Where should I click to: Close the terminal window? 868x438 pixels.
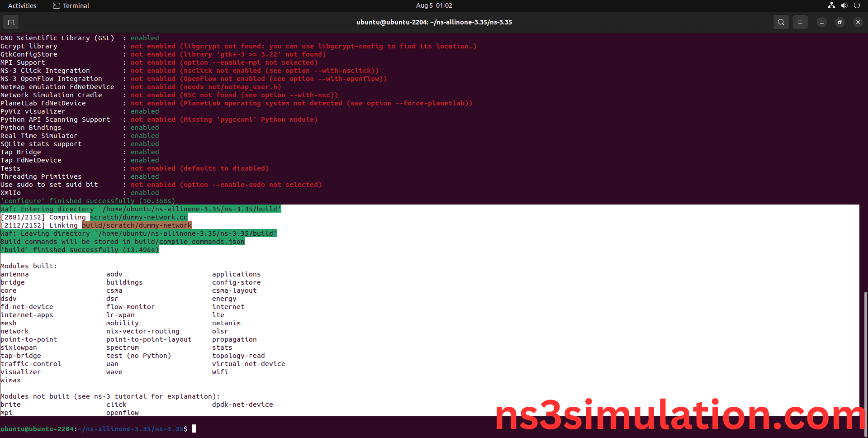click(858, 22)
